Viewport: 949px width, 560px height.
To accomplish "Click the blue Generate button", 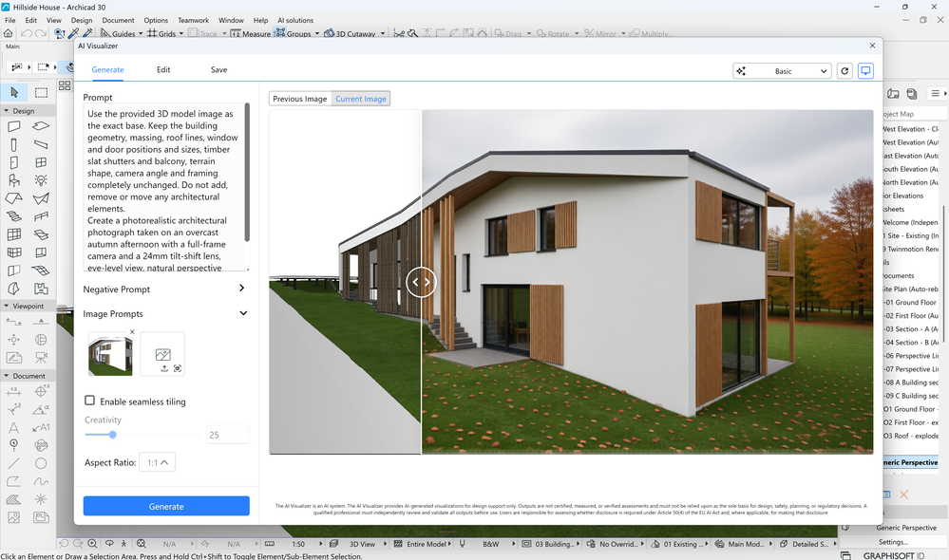I will click(166, 506).
